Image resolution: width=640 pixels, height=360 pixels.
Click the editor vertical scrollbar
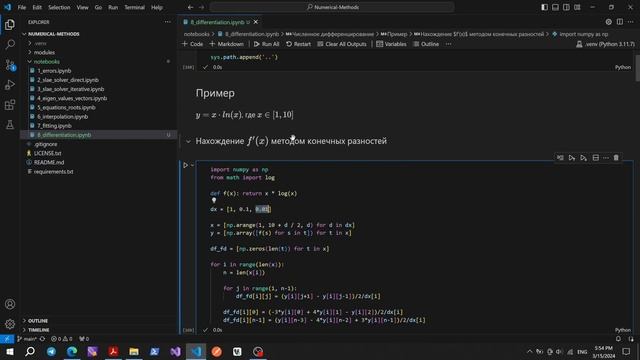pyautogui.click(x=637, y=67)
